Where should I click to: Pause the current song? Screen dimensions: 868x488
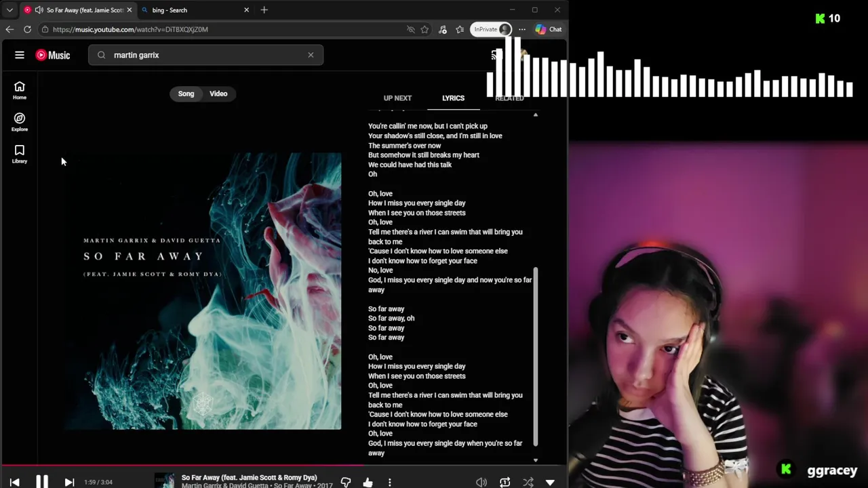[41, 482]
